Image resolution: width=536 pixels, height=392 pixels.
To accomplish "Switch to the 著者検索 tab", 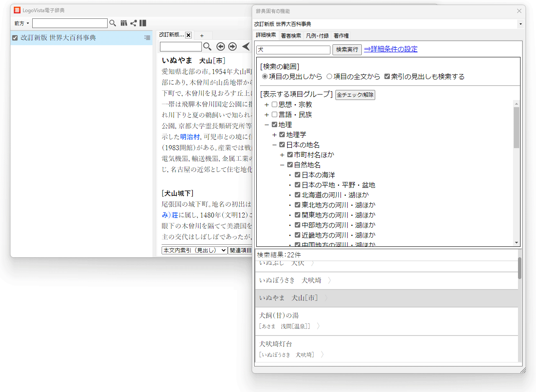I will pos(291,36).
